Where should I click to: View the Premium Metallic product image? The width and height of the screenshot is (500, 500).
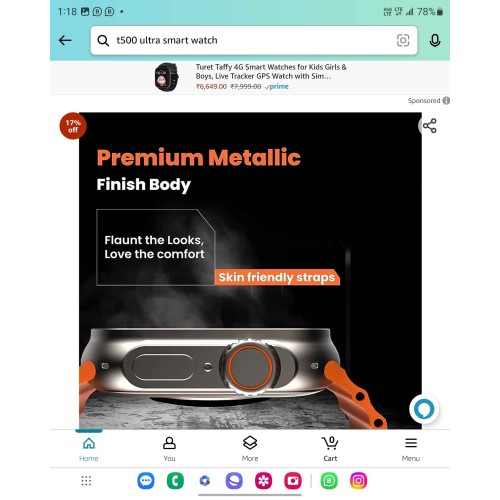pos(250,271)
